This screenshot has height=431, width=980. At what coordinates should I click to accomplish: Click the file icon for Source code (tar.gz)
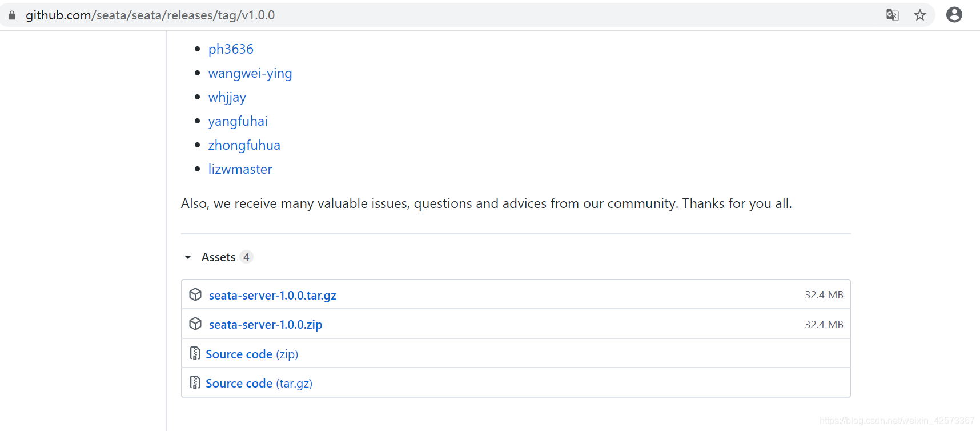click(195, 382)
